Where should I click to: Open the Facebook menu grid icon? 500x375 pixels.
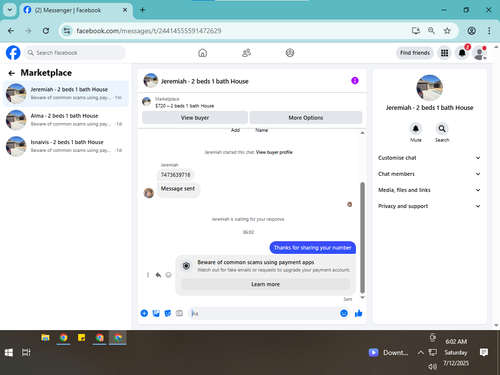(x=444, y=53)
